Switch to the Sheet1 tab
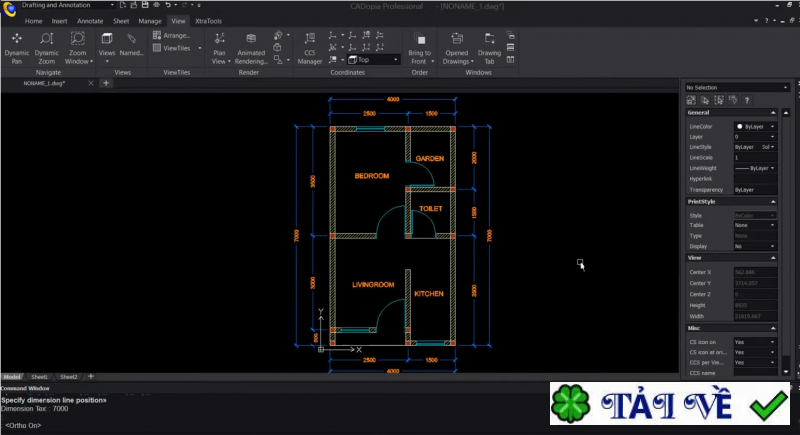800x435 pixels. (x=40, y=377)
